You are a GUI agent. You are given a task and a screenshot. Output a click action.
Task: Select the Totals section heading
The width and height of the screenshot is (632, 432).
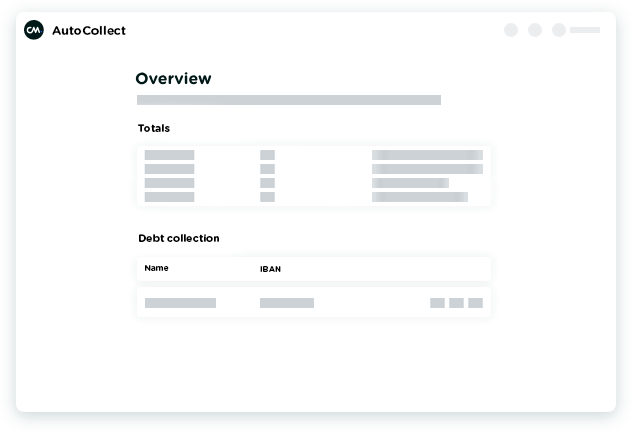tap(154, 128)
